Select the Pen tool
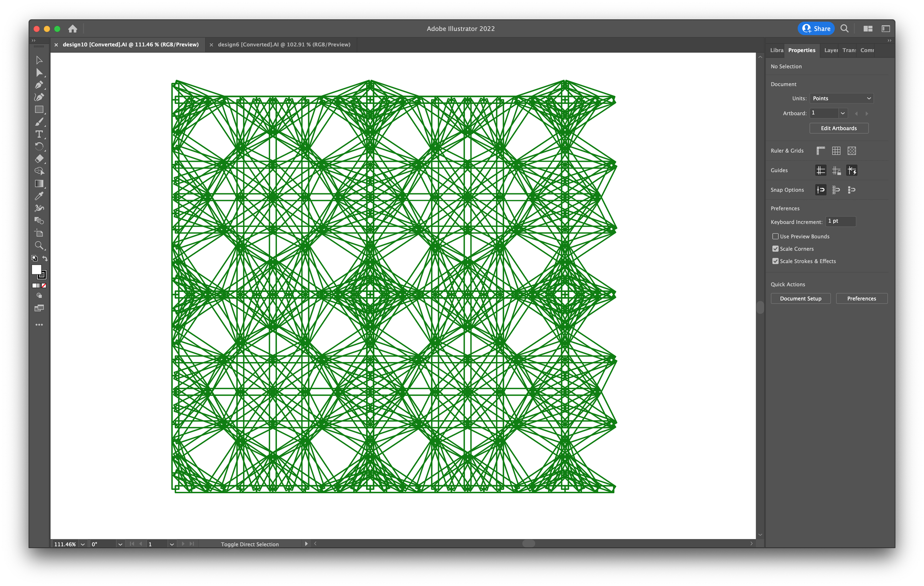This screenshot has height=586, width=924. 40,85
